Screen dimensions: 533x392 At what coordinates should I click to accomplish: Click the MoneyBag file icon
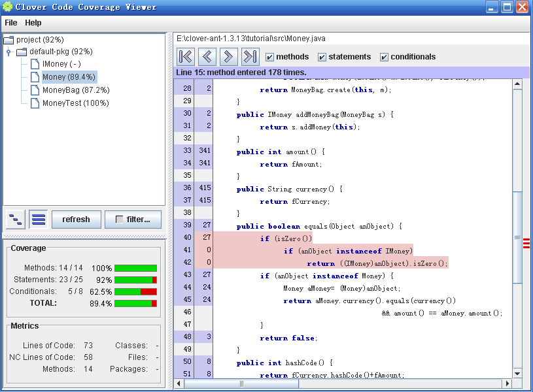pyautogui.click(x=35, y=90)
